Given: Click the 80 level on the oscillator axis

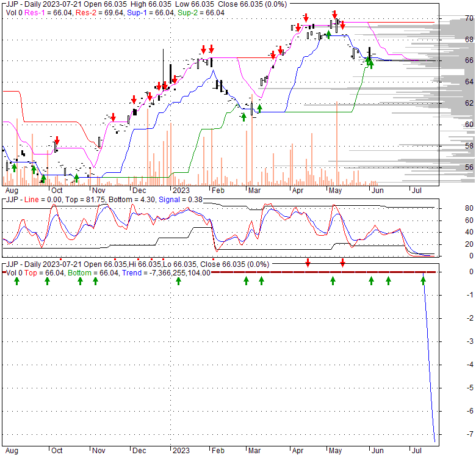Looking at the screenshot, I should 469,208.
